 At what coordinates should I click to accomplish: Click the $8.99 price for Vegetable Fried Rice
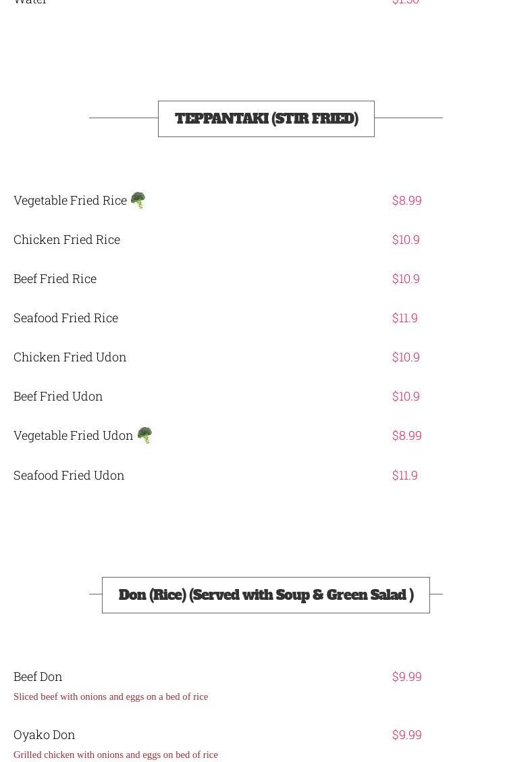[x=406, y=200]
